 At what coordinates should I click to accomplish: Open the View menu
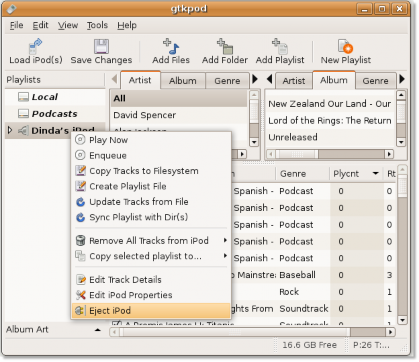68,25
